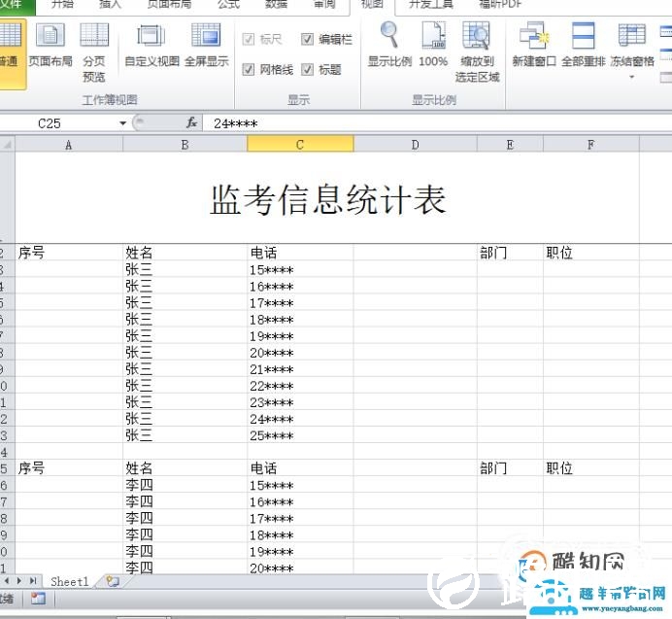Select column A header

click(x=69, y=145)
